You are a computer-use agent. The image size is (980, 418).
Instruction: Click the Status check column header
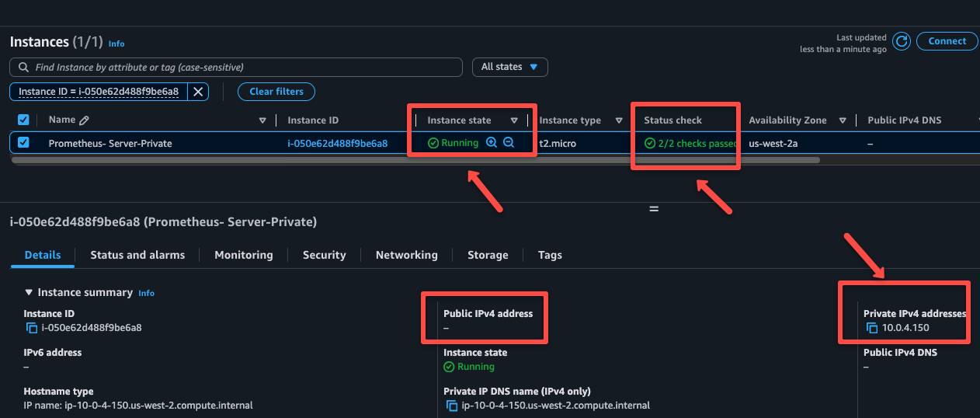tap(672, 120)
